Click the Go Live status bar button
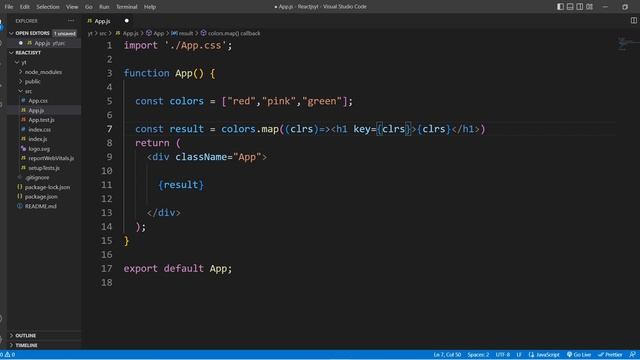This screenshot has width=640, height=360. [x=579, y=355]
